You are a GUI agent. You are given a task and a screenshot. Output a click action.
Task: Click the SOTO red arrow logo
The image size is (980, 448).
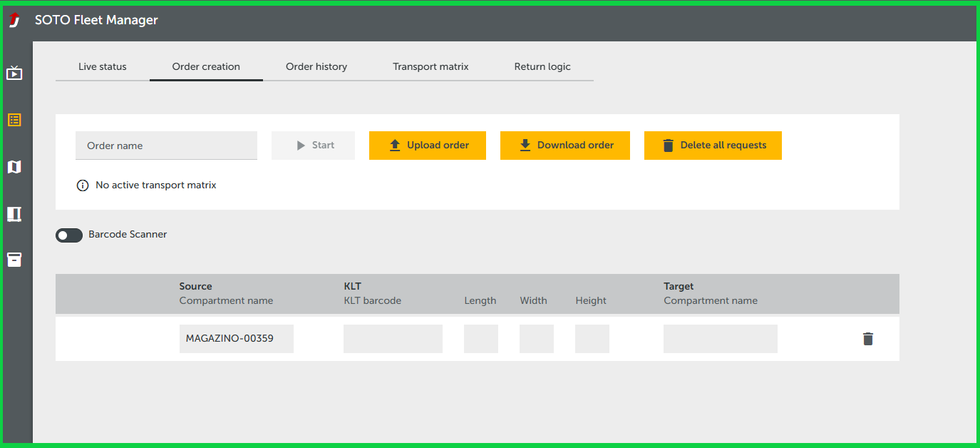point(14,21)
